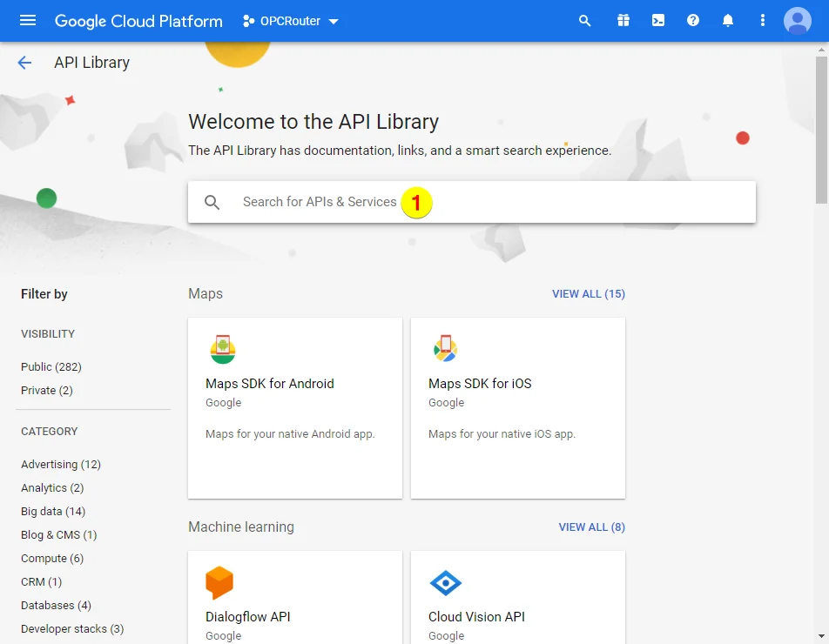The width and height of the screenshot is (829, 644).
Task: Select the Databases (4) category
Action: pyautogui.click(x=56, y=606)
